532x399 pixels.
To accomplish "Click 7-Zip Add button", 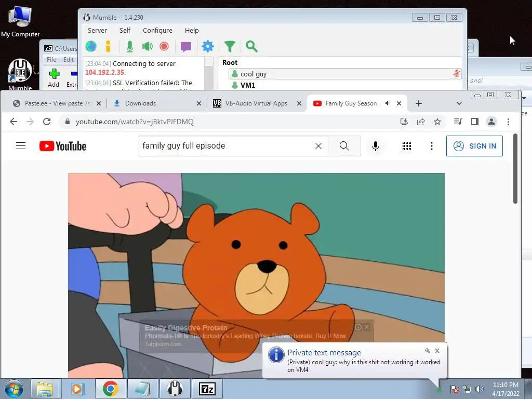I will [54, 78].
